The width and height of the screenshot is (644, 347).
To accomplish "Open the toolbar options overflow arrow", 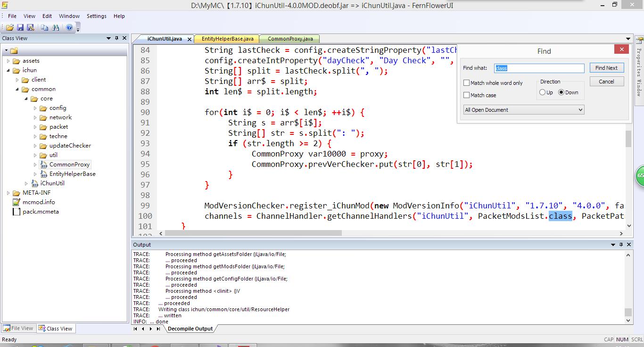I will [x=78, y=29].
